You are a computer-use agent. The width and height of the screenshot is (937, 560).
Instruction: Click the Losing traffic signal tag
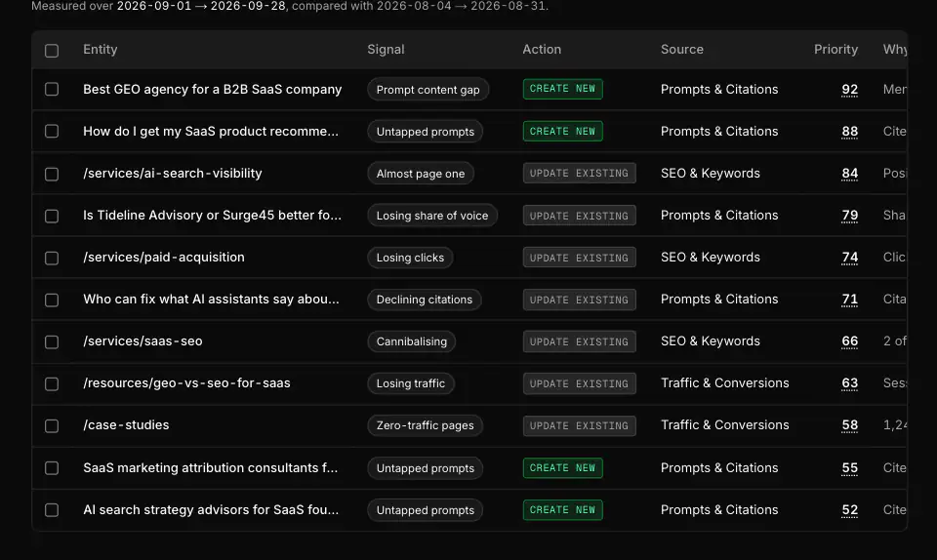point(411,383)
